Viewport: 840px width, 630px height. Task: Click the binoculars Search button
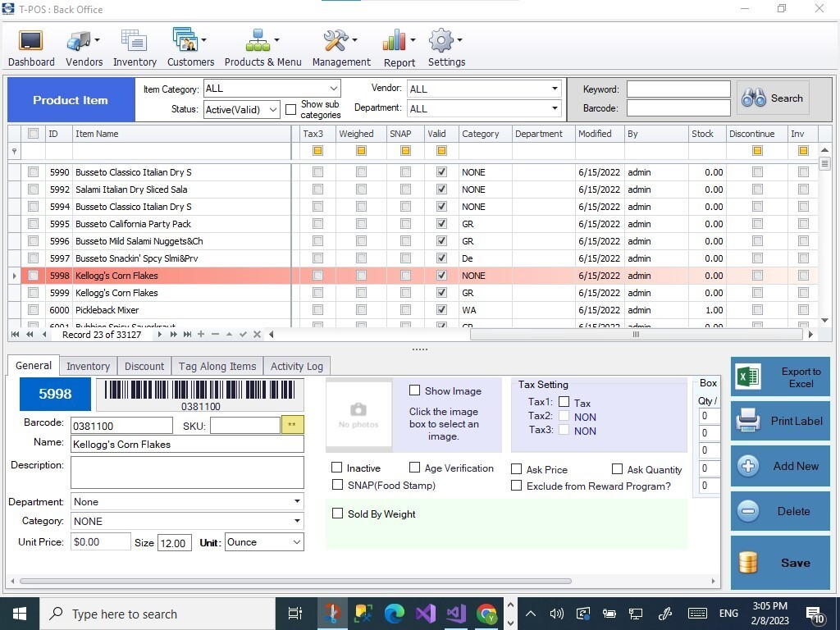pos(773,98)
